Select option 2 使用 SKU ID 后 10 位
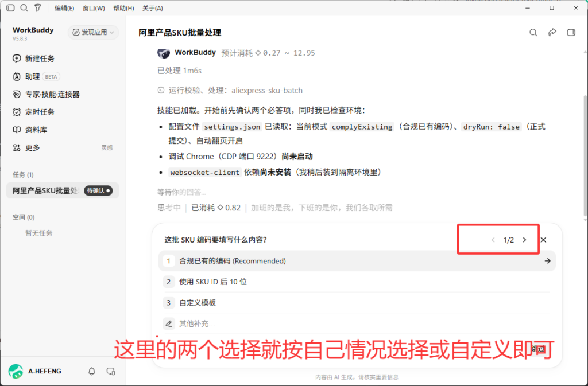Screen dimensions: 588x386 357,282
